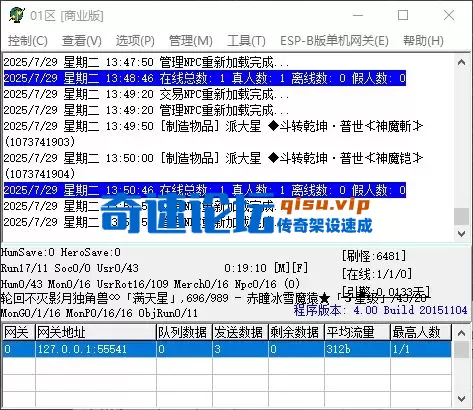Image resolution: width=473 pixels, height=410 pixels.
Task: Click the 网关 column header
Action: click(x=18, y=332)
